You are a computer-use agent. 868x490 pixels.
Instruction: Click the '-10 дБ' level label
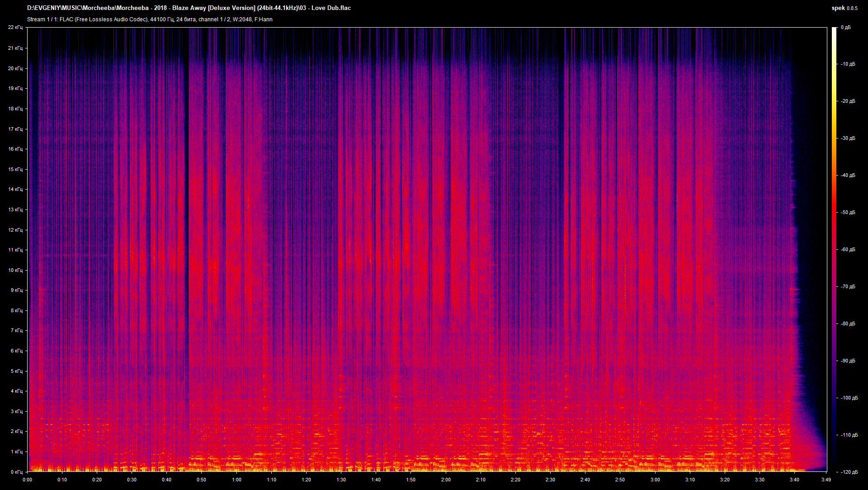tap(848, 64)
